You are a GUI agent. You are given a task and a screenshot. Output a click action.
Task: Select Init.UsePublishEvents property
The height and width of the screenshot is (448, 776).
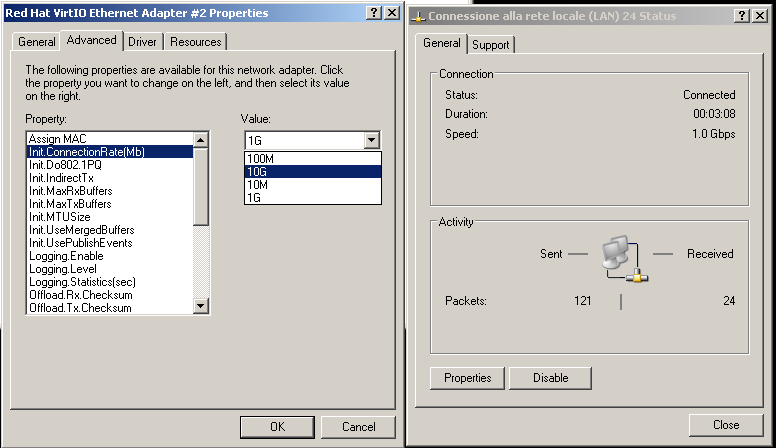pos(110,243)
